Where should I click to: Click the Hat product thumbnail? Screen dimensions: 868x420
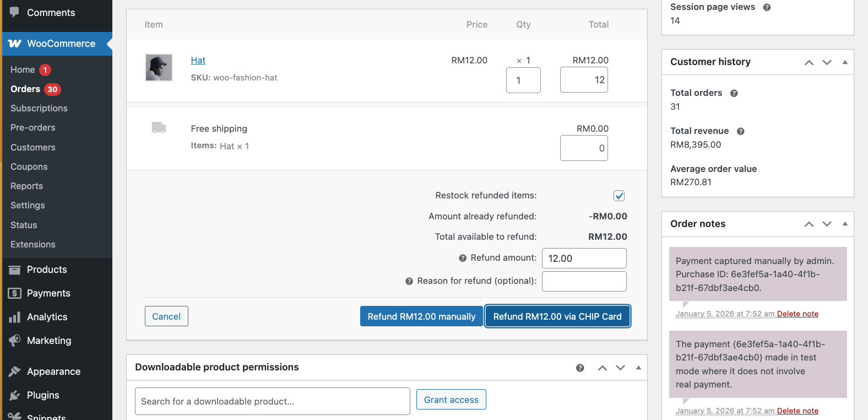coord(159,68)
